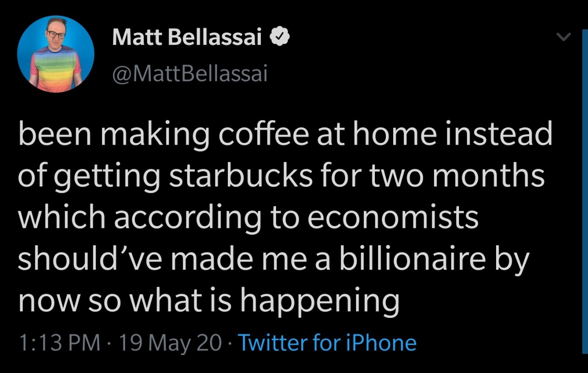This screenshot has width=588, height=373.
Task: Click the word "economists" in the tweet
Action: click(393, 219)
